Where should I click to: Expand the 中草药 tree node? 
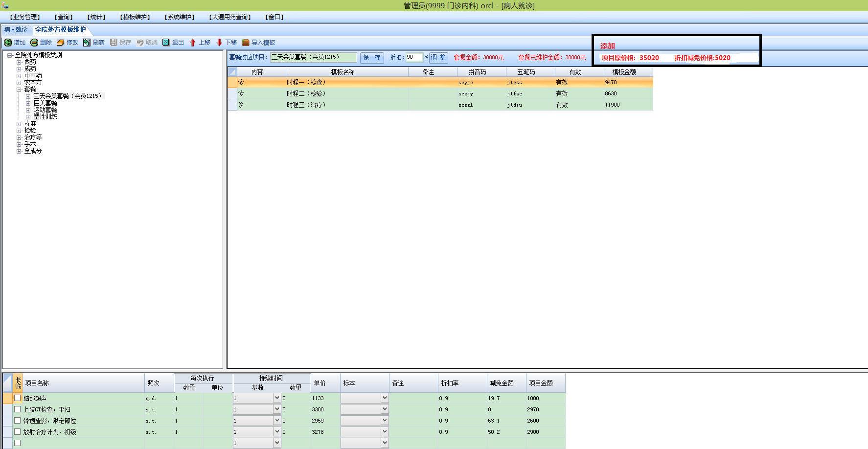click(19, 76)
